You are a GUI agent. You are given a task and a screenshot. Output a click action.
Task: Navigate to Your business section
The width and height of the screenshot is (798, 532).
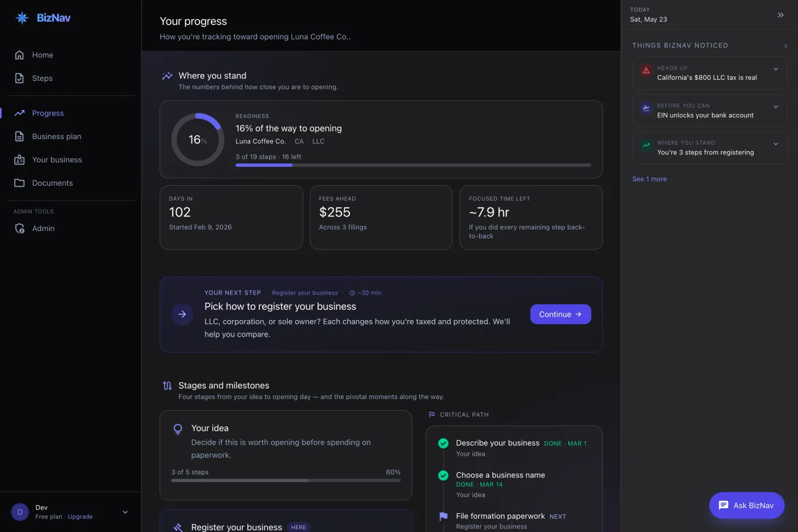pyautogui.click(x=71, y=159)
